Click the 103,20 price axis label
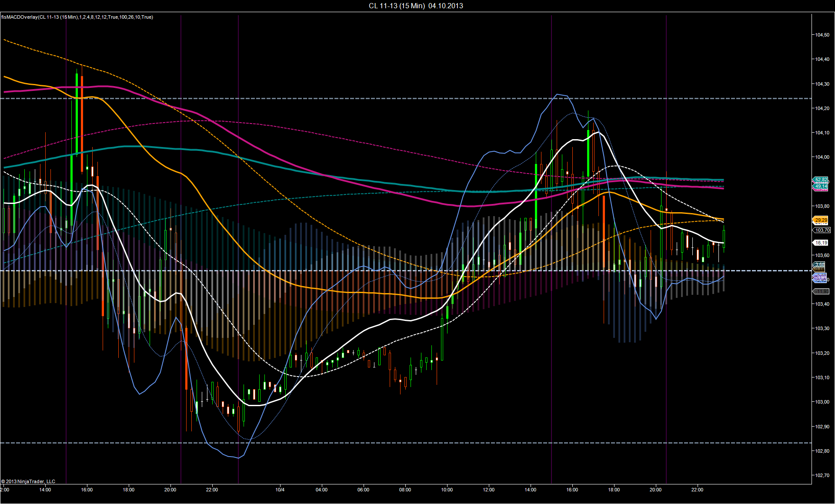 pos(822,353)
